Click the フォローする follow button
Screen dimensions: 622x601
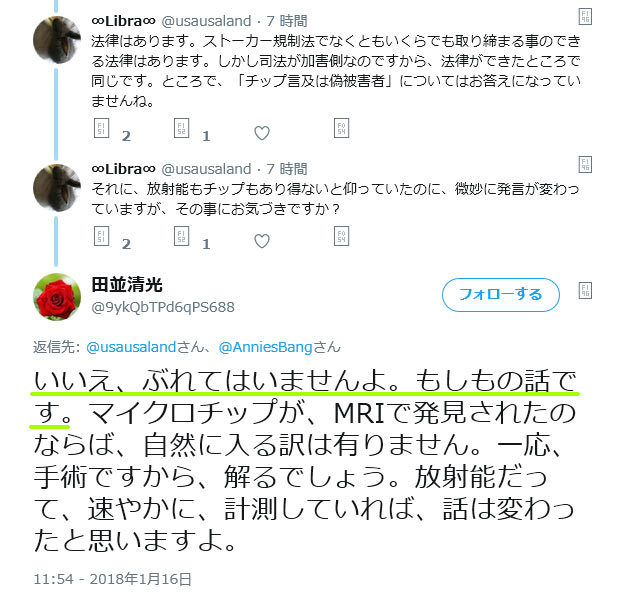tap(501, 295)
